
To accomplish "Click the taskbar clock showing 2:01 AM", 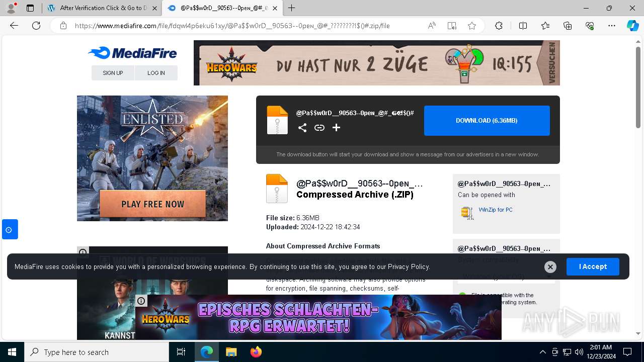I will tap(600, 352).
